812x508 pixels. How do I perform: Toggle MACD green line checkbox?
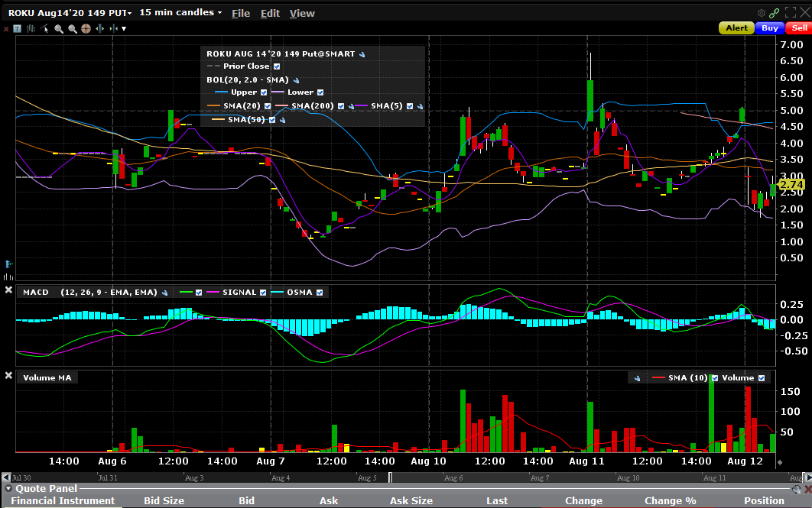[198, 293]
